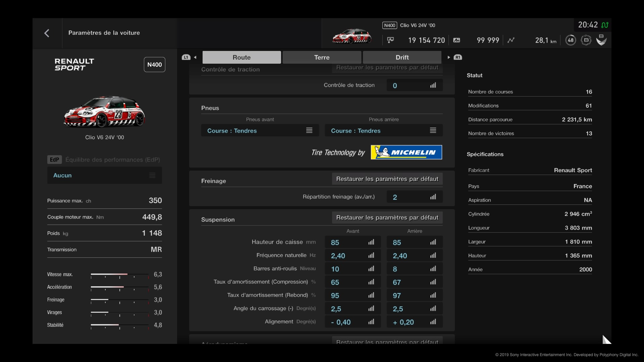Image resolution: width=644 pixels, height=362 pixels.
Task: Click the credits wallet icon
Action: (390, 40)
